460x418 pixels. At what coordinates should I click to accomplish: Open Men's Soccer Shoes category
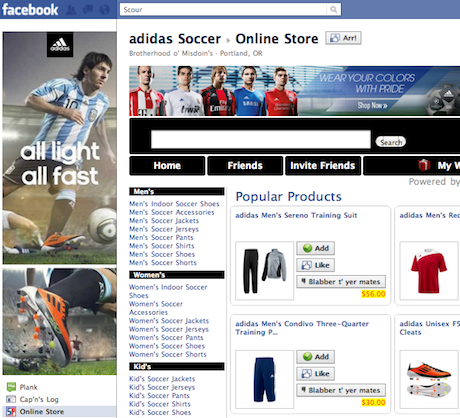(x=162, y=254)
